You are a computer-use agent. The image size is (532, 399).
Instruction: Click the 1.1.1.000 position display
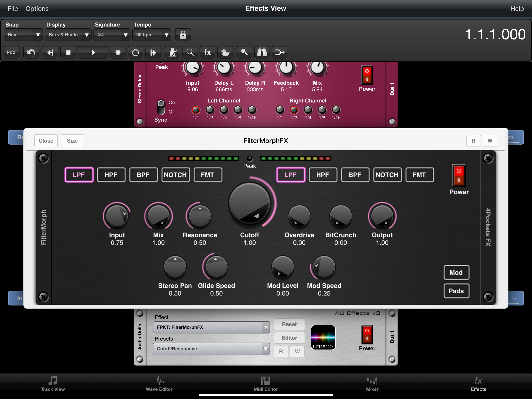tap(495, 34)
